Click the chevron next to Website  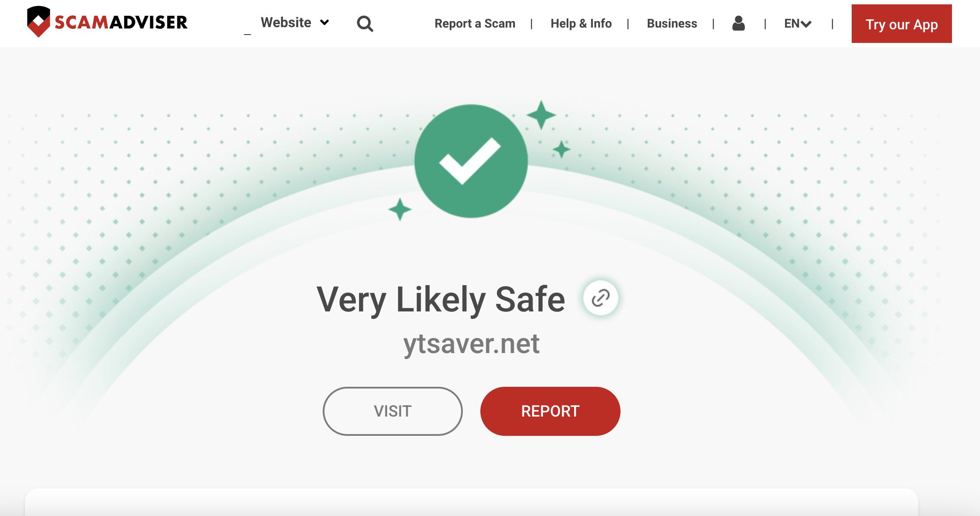point(324,23)
